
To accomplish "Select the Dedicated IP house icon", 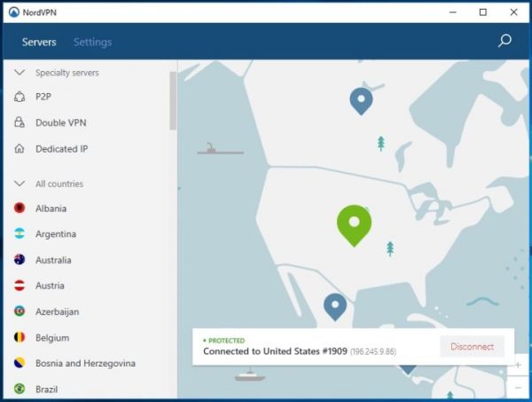I will pos(20,149).
